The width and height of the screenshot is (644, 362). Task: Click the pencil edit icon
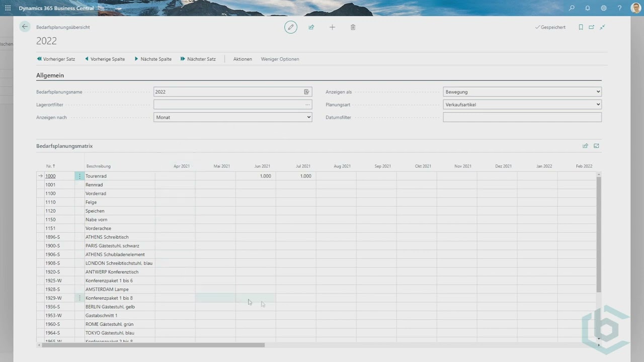pos(291,27)
